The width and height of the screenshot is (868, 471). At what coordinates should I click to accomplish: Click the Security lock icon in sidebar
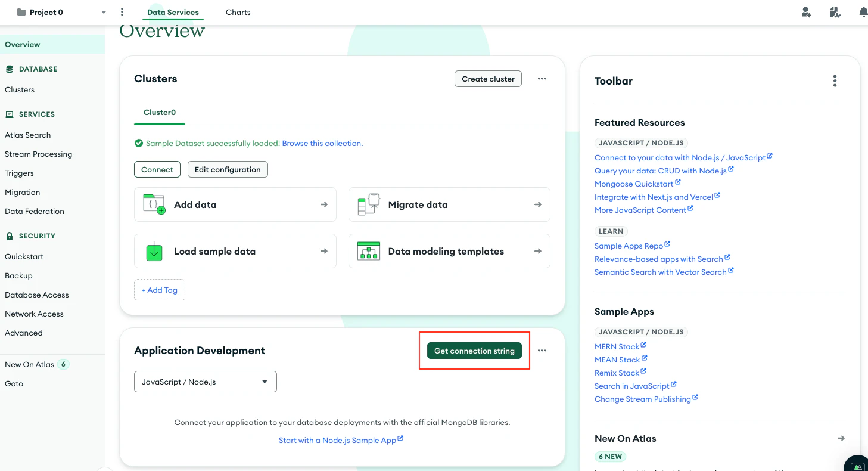10,236
